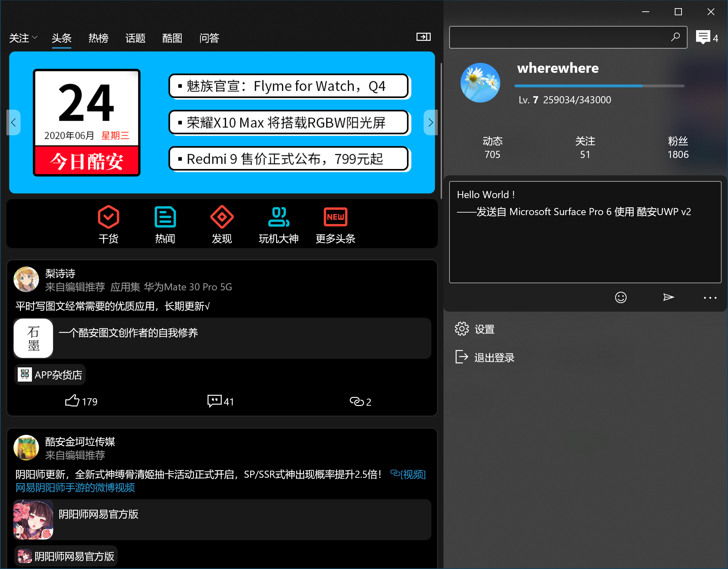Click 退出登录 to log out
The width and height of the screenshot is (728, 569).
pos(494,357)
